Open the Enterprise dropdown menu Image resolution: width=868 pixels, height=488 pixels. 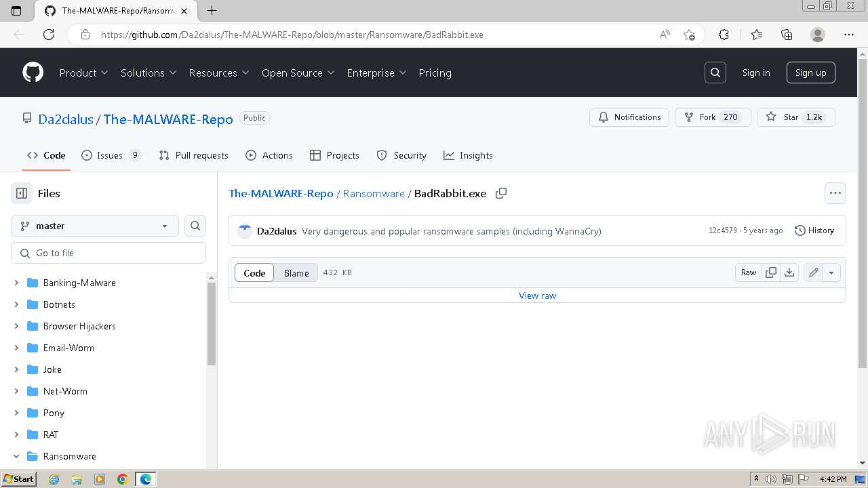(x=376, y=73)
